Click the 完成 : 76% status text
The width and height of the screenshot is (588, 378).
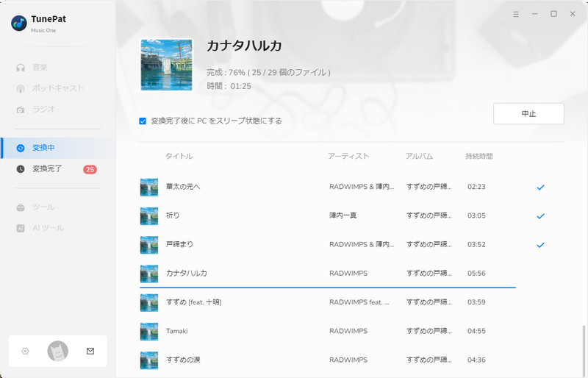(x=268, y=73)
